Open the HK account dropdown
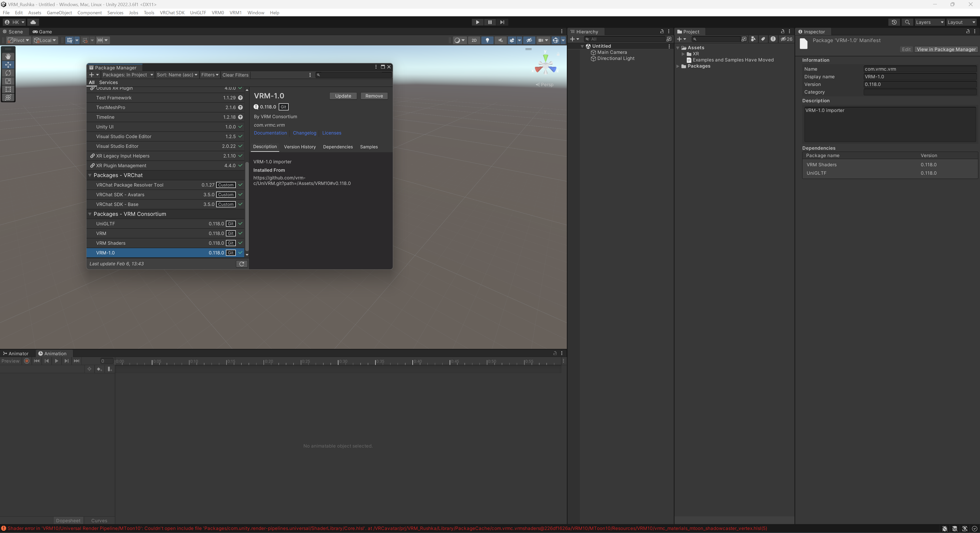980x533 pixels. point(15,22)
